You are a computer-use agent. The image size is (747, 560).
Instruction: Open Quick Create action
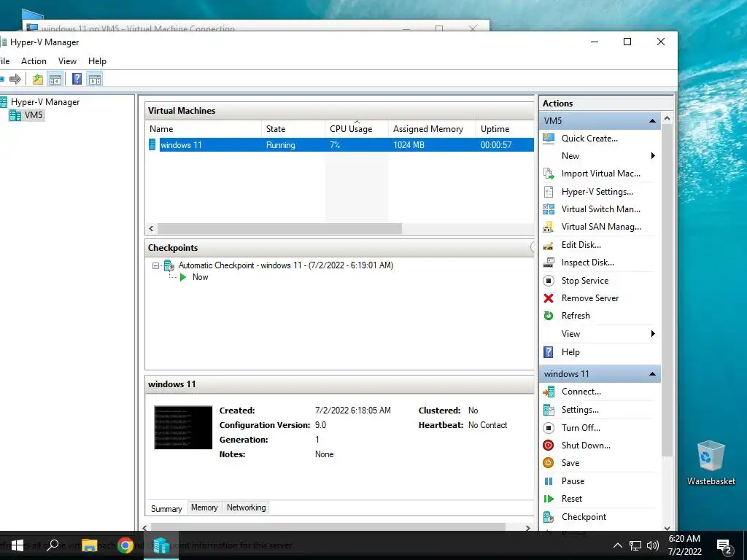[589, 138]
